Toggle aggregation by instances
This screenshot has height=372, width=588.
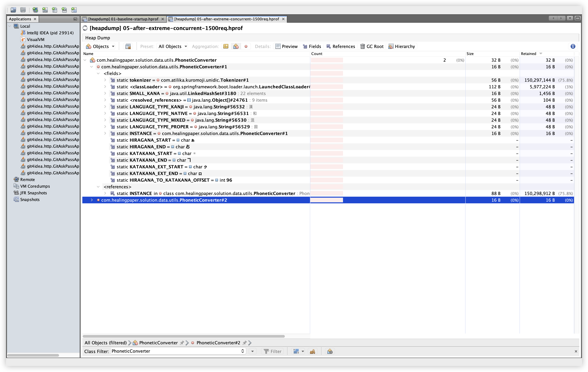246,46
